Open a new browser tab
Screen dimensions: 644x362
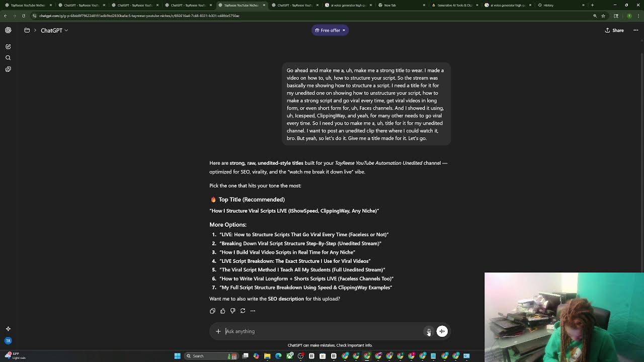click(x=592, y=5)
